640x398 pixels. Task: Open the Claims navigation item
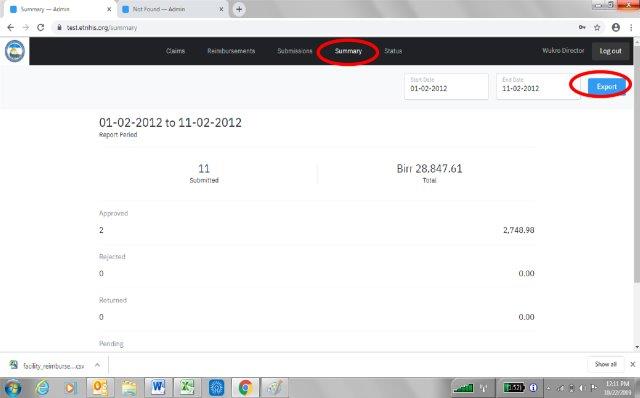176,51
